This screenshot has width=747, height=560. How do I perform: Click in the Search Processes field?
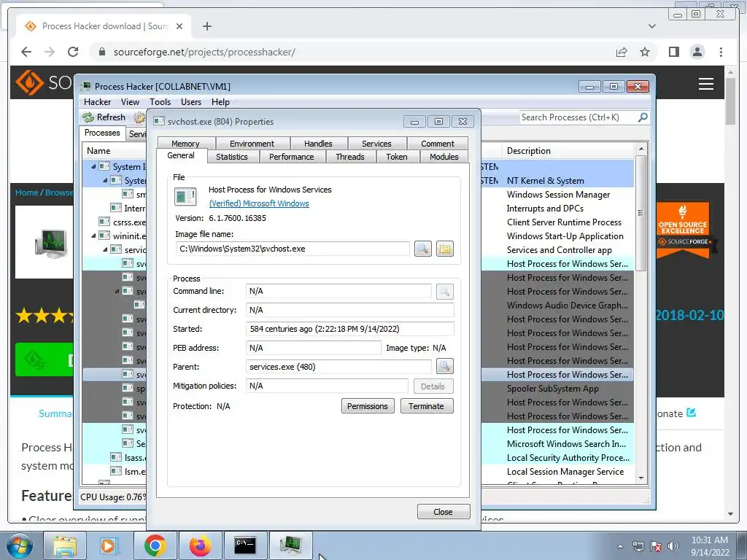coord(578,117)
